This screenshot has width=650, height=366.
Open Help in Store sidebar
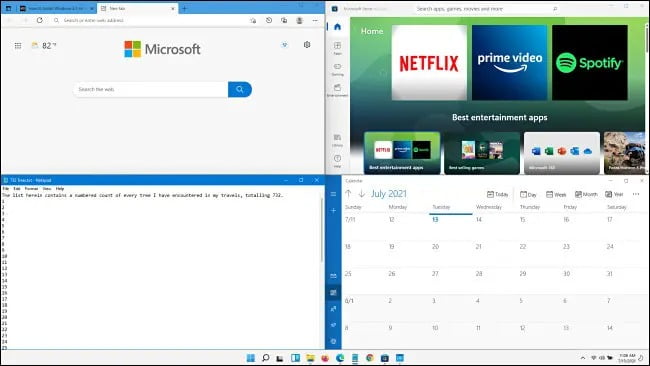coord(337,161)
